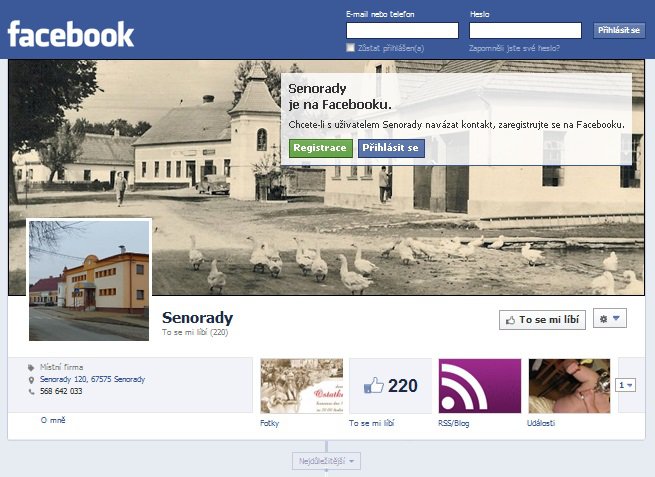
Task: Click the thumbs-up 220 likes tile
Action: [x=390, y=386]
